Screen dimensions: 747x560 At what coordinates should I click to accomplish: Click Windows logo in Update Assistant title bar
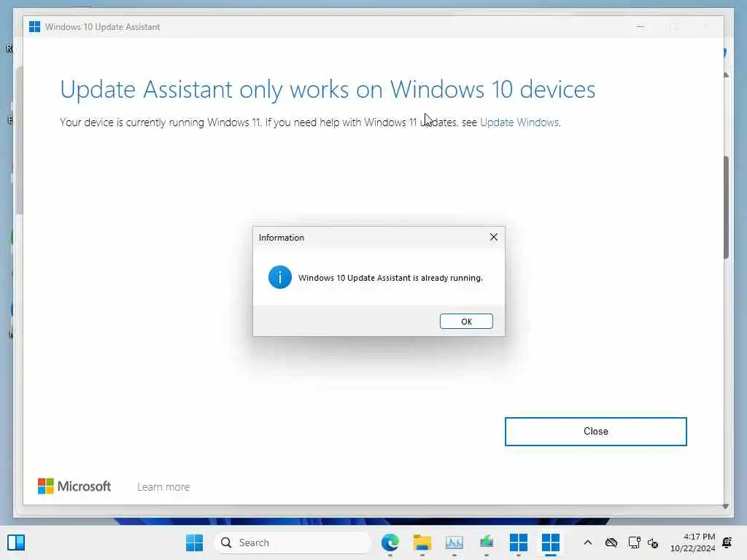[x=34, y=27]
